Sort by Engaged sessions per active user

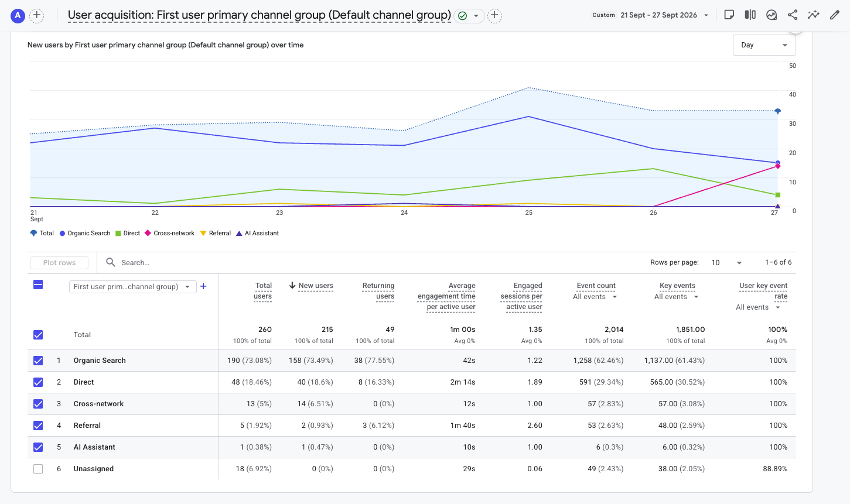pos(521,296)
